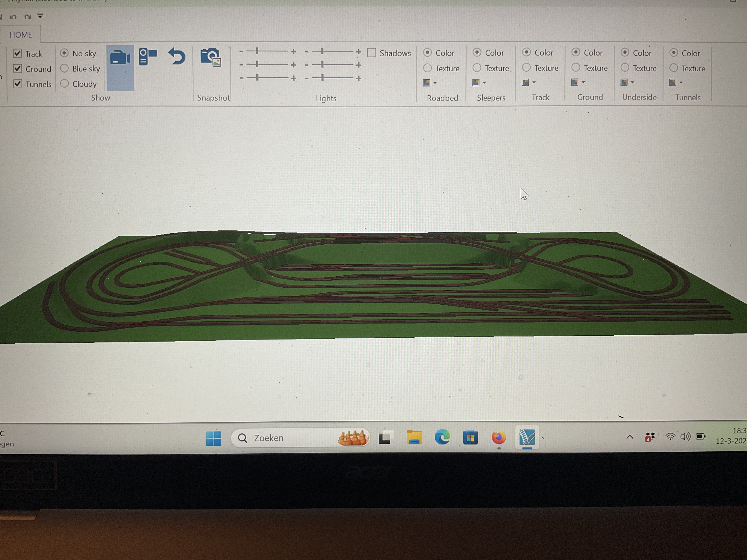Adjust the top-left Lights slider handle

[x=257, y=51]
